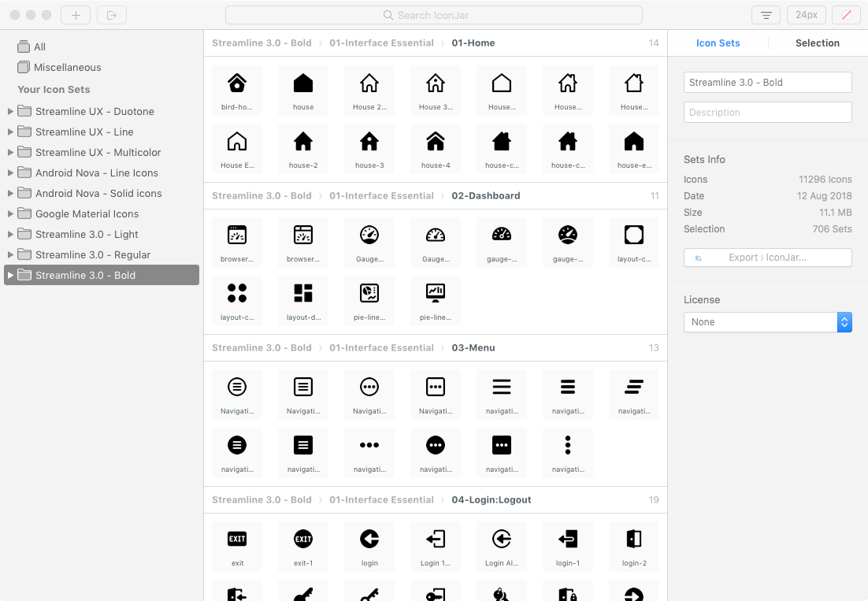Click the Export › IconJar... button
Image resolution: width=868 pixels, height=601 pixels.
(x=768, y=258)
